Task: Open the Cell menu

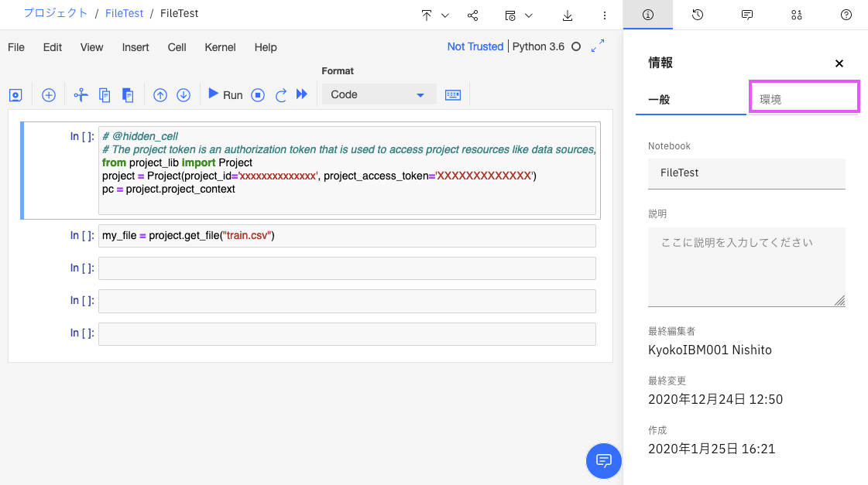Action: [x=177, y=47]
